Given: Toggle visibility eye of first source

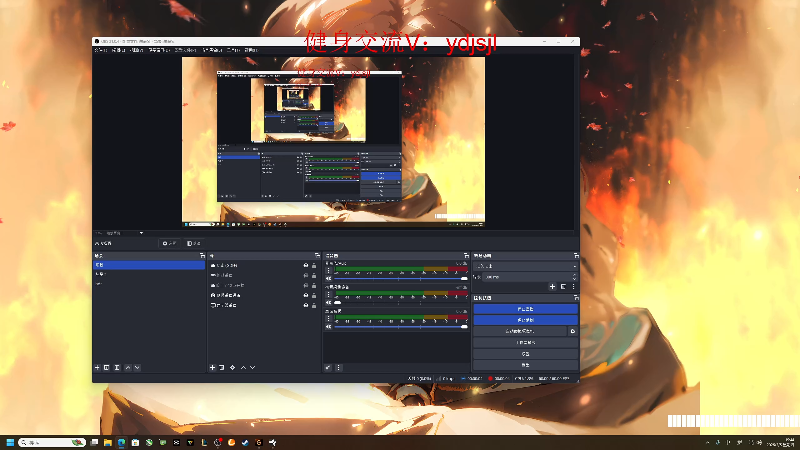Looking at the screenshot, I should 306,265.
